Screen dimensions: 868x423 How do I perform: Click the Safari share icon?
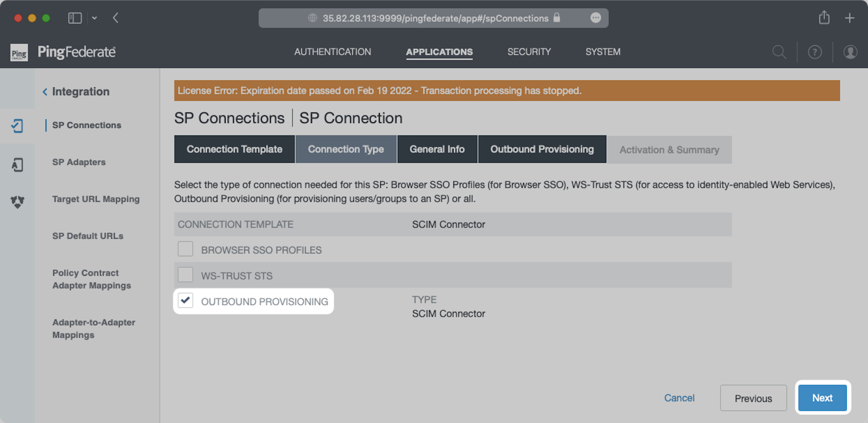824,18
